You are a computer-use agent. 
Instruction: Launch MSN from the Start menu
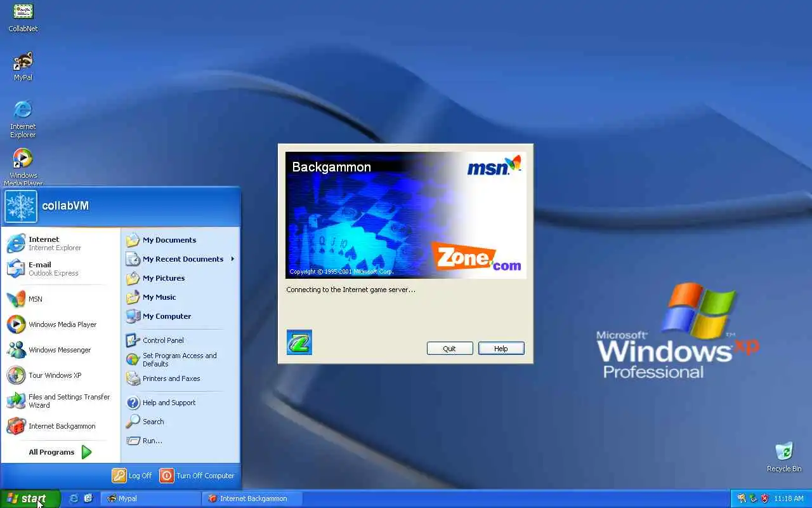[x=61, y=299]
